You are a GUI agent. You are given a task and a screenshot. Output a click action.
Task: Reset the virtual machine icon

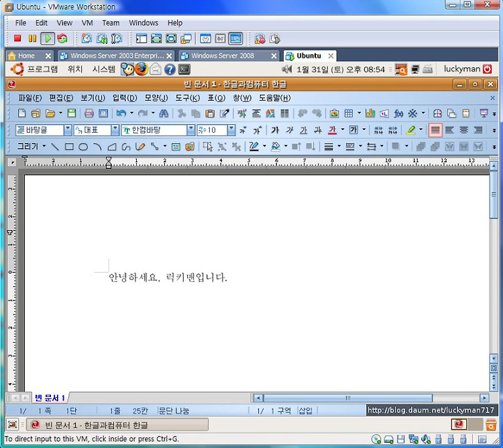(62, 39)
